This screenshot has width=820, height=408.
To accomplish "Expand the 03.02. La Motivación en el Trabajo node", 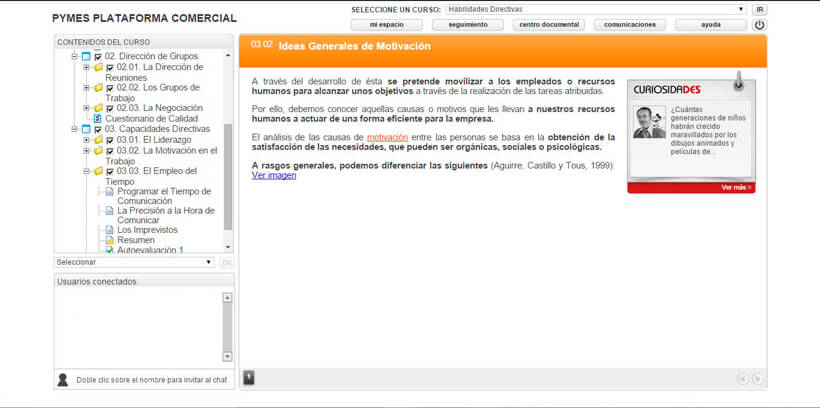I will click(x=86, y=151).
